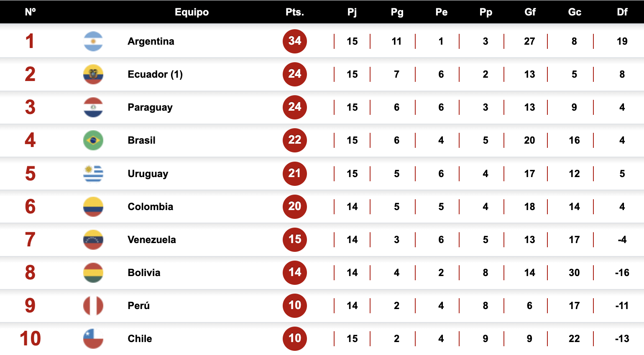Click the Df column header
Screen dimensions: 644x355
click(x=622, y=12)
